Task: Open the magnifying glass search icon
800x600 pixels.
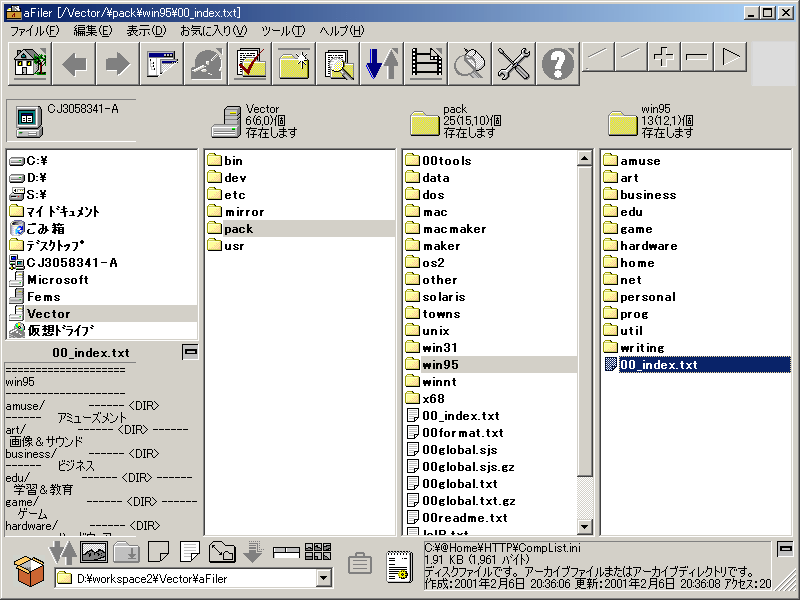Action: pos(337,63)
